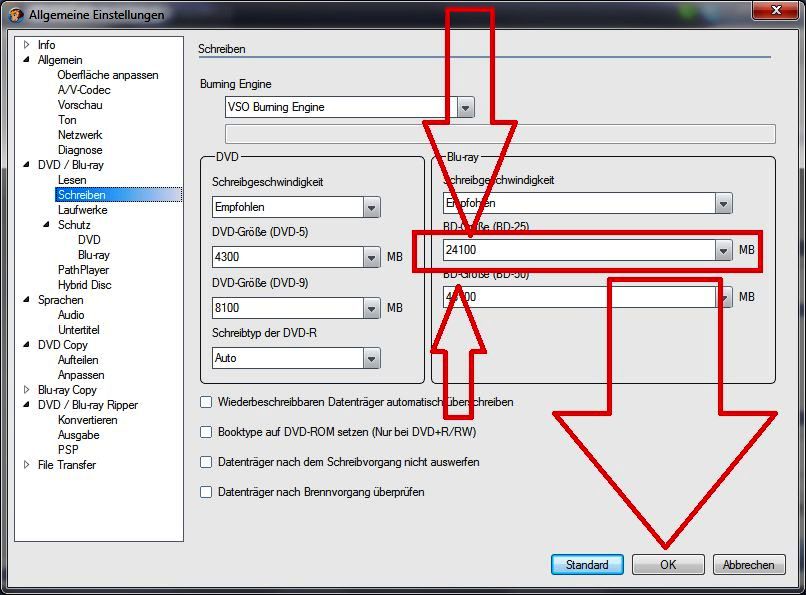The width and height of the screenshot is (806, 595).
Task: Open DVD-9 size dropdown arrow
Action: (x=371, y=308)
